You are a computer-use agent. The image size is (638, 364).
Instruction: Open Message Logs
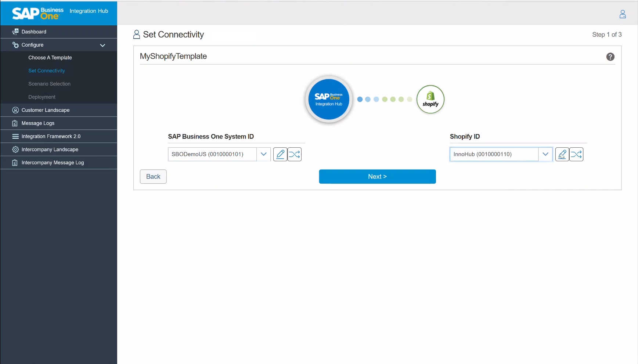pos(59,123)
